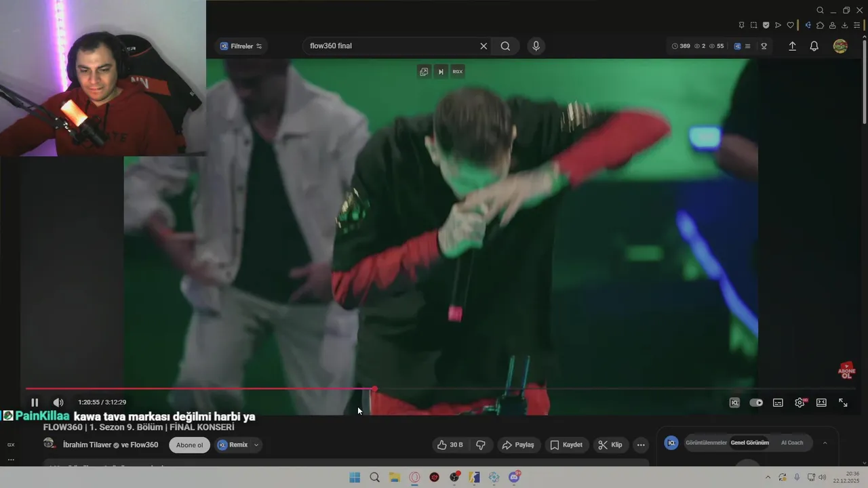The width and height of the screenshot is (868, 488).
Task: Take a snapshot with the capture icon
Action: pos(753,25)
